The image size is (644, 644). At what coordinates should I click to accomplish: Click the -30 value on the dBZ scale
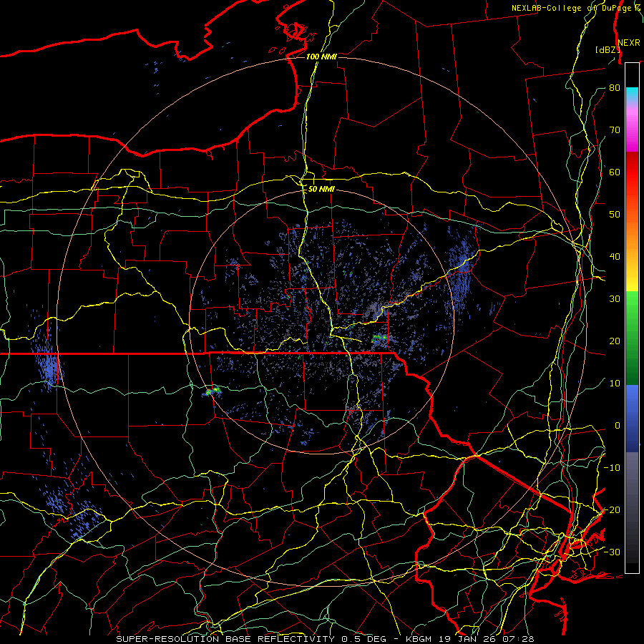coord(612,552)
